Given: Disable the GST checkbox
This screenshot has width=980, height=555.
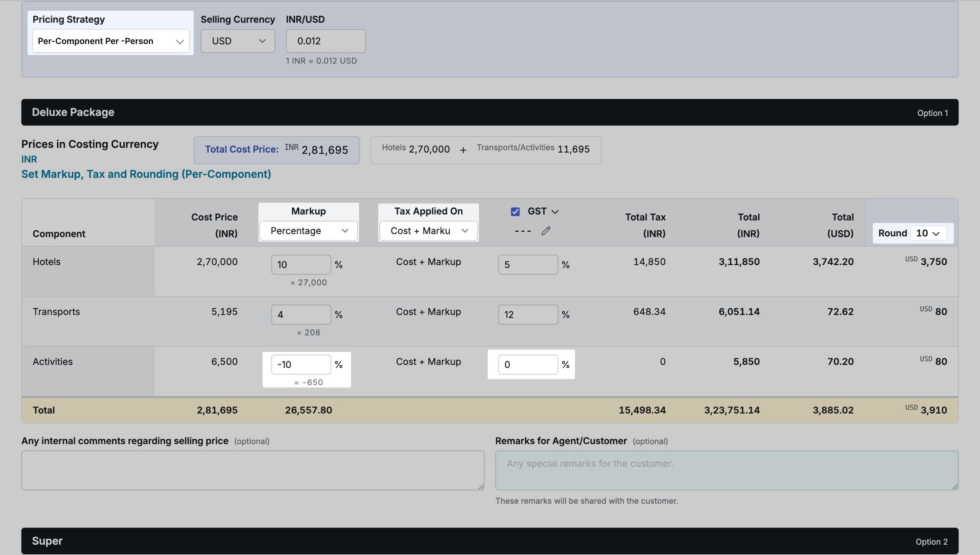Looking at the screenshot, I should point(515,211).
